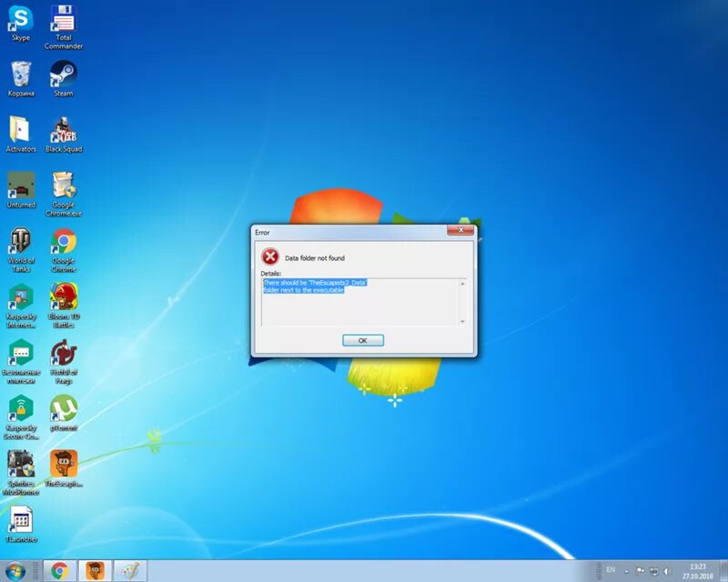Image resolution: width=728 pixels, height=582 pixels.
Task: Click the Details scrollbar up arrow
Action: click(x=462, y=283)
